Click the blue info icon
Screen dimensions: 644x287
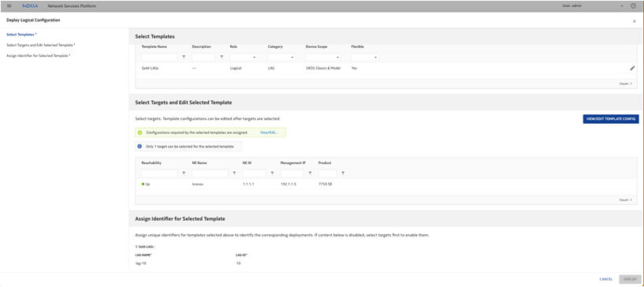[x=140, y=146]
